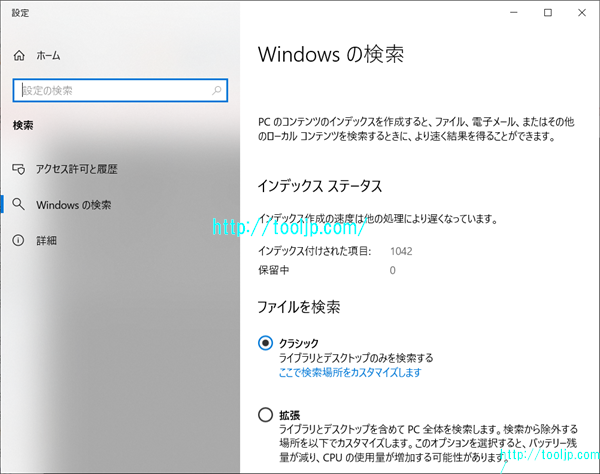Open ここで検索場所をカスタマイズします link

pos(350,372)
